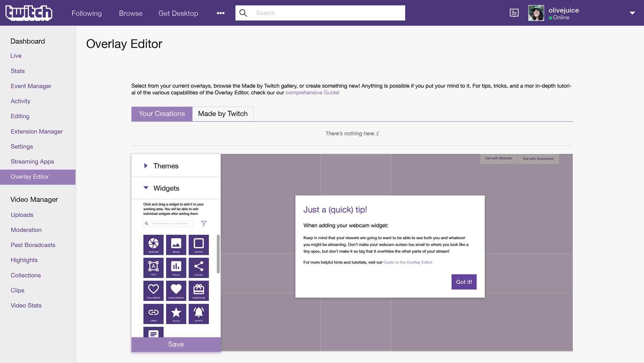Image resolution: width=644 pixels, height=363 pixels.
Task: Click Test with Screenshot button
Action: tap(538, 158)
